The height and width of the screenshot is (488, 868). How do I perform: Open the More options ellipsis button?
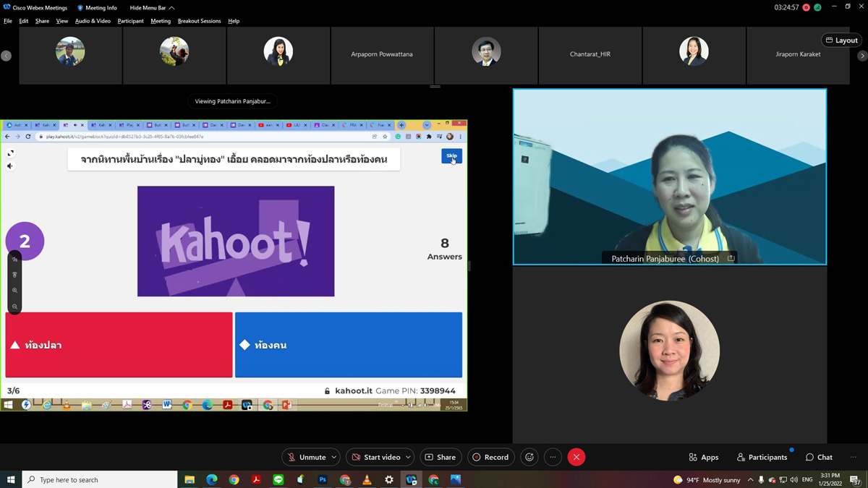coord(553,457)
